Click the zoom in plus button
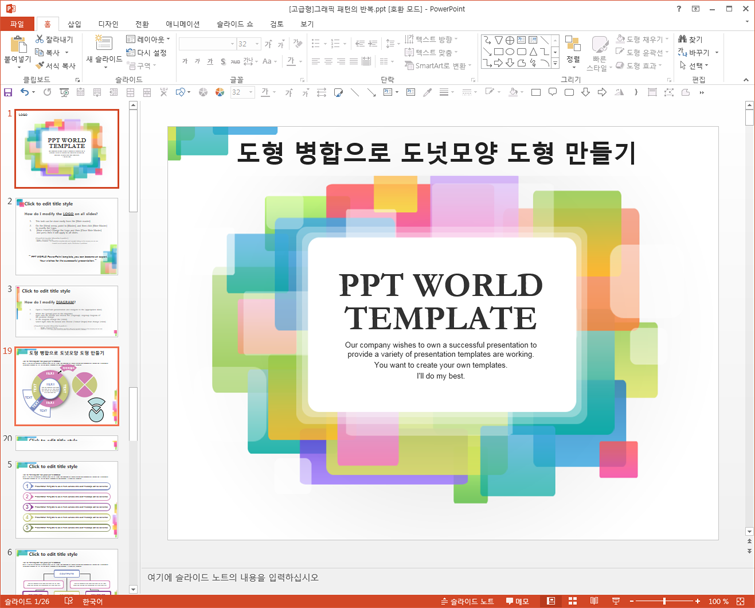755x608 pixels. pos(697,601)
